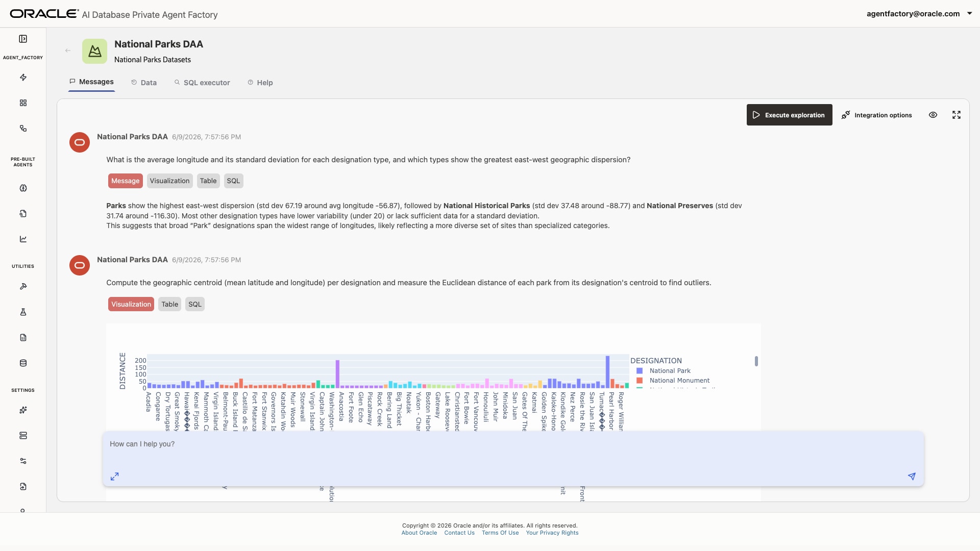Switch to the SQL executor tab
Viewport: 980px width, 551px height.
[202, 83]
